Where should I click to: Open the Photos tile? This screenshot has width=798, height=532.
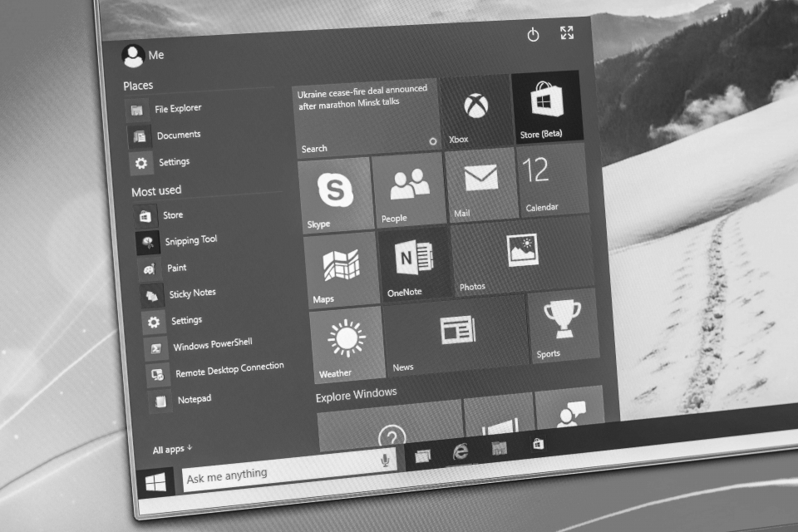pyautogui.click(x=523, y=257)
